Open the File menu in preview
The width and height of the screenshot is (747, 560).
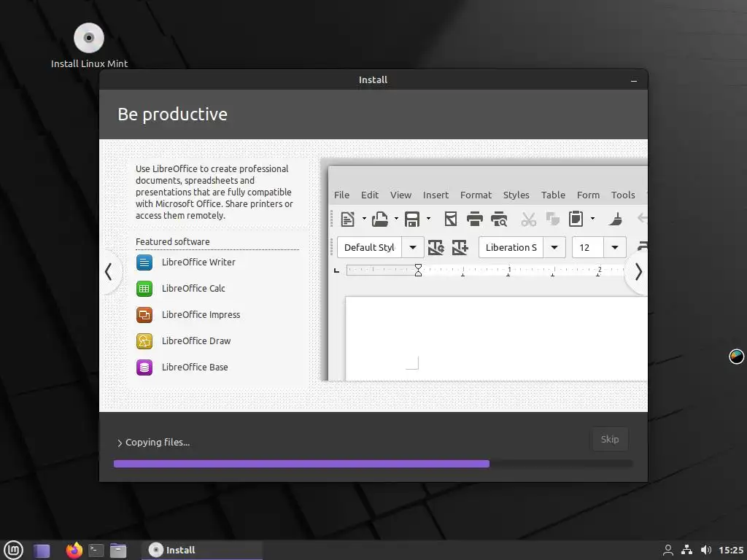(341, 195)
